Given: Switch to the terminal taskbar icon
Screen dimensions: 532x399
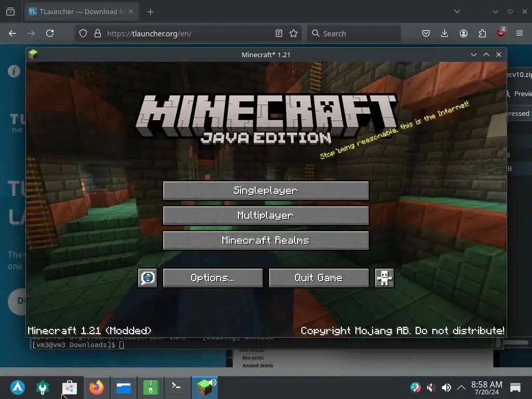Looking at the screenshot, I should [x=178, y=387].
